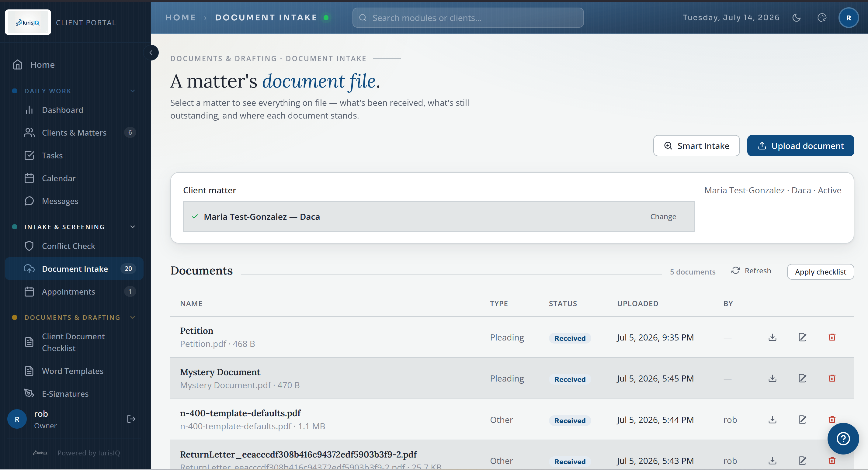Screen dimensions: 868x470
Task: Click the 5 documents count label
Action: coord(692,271)
